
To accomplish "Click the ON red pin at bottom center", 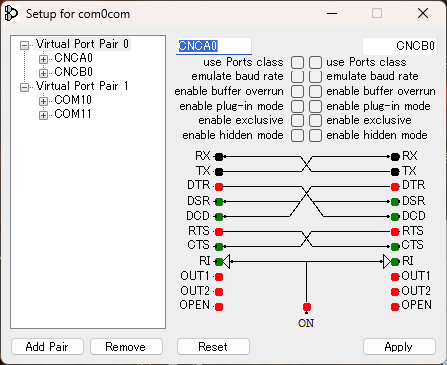I will tap(307, 307).
